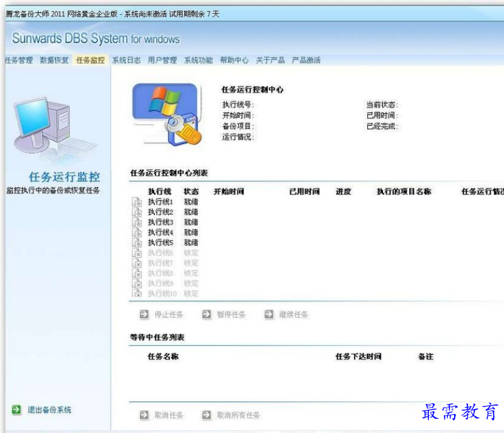This screenshot has width=504, height=433.
Task: Open the 任务管理 menu
Action: point(19,60)
